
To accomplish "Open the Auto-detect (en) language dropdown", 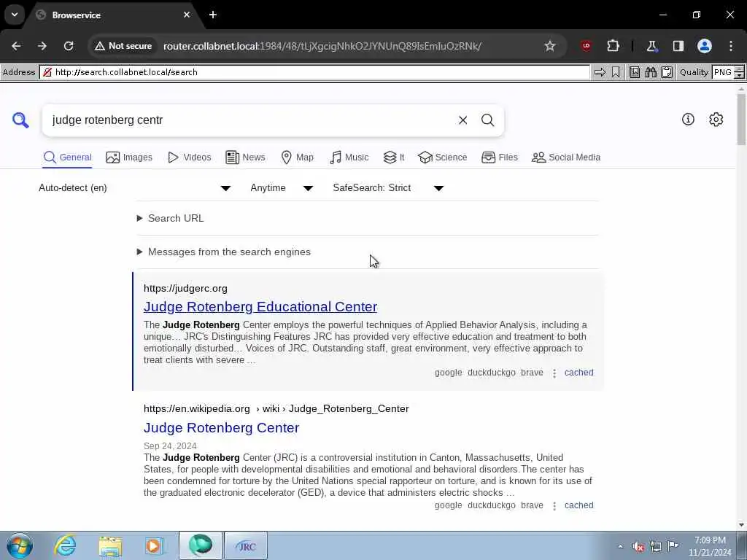I will pyautogui.click(x=135, y=187).
